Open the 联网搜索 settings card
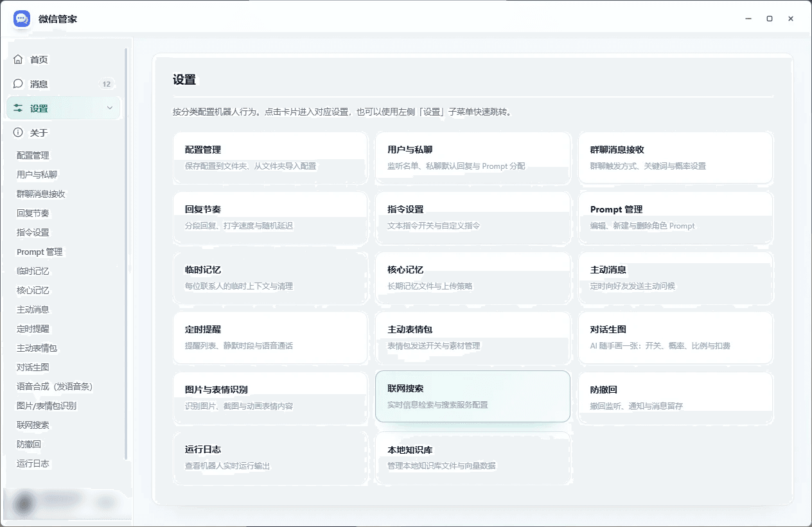 [x=473, y=396]
